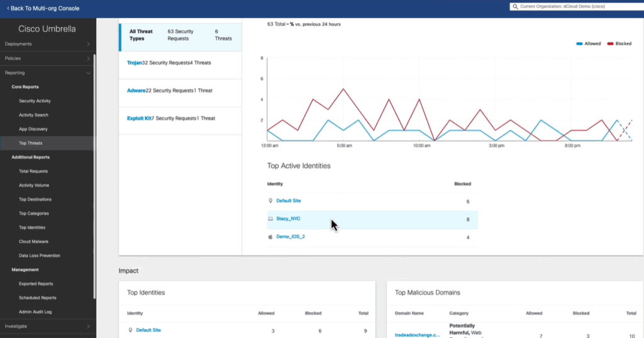Click the Cisco Umbrella title
The image size is (644, 338).
pos(47,29)
